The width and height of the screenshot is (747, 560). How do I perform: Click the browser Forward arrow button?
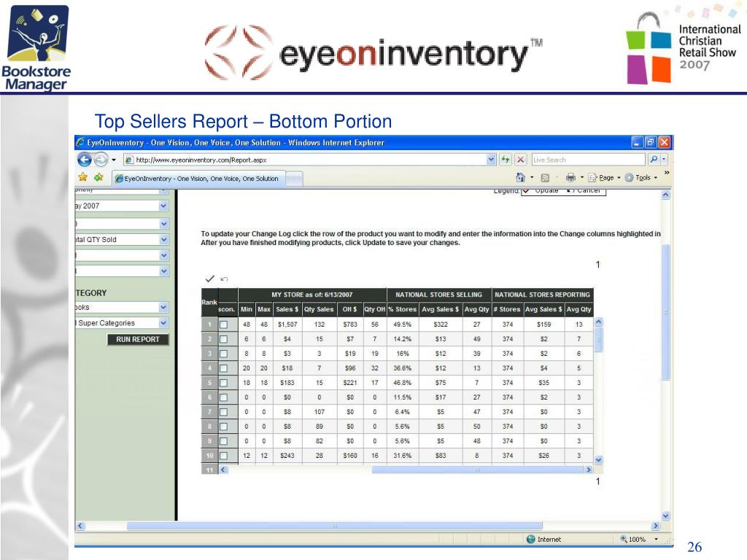(101, 160)
